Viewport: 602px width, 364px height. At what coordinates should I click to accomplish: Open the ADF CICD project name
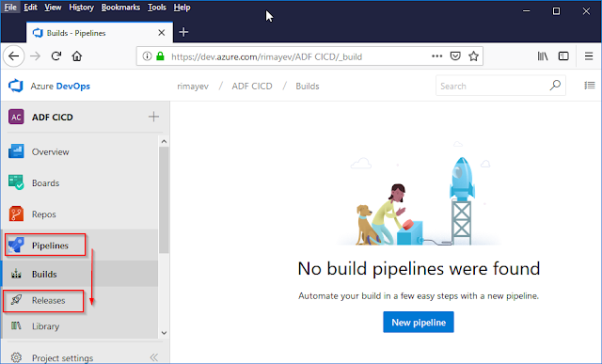click(x=53, y=118)
